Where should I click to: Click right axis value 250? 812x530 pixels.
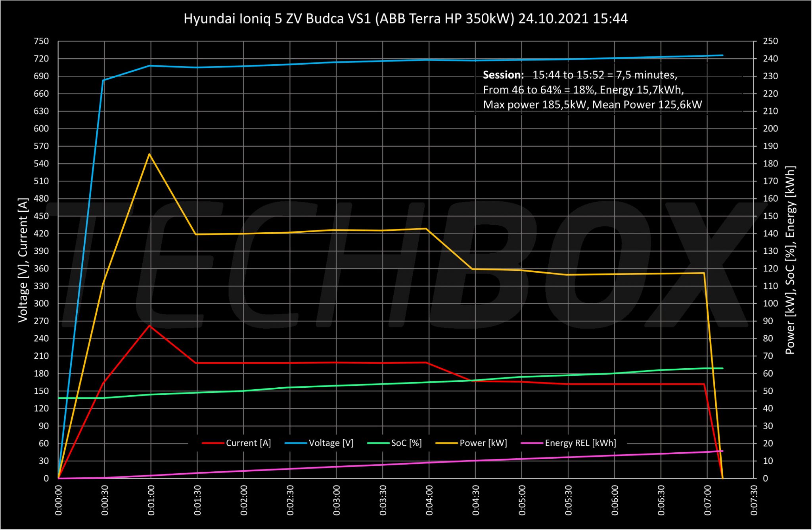770,41
